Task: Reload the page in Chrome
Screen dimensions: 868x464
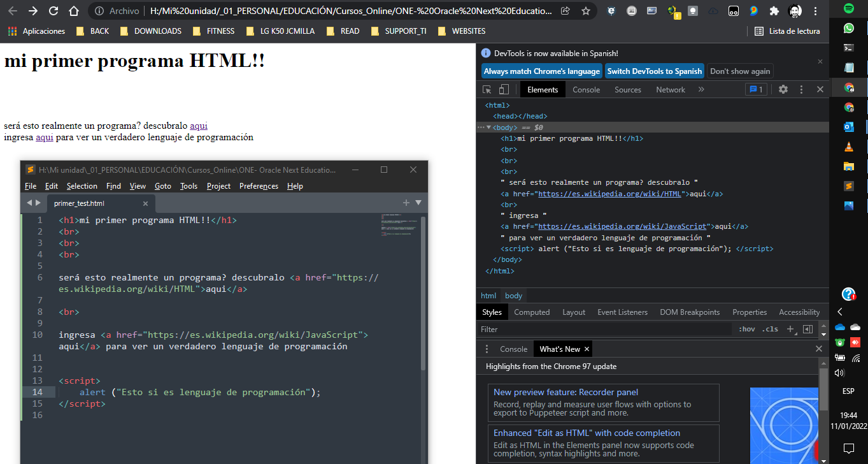Action: (53, 11)
